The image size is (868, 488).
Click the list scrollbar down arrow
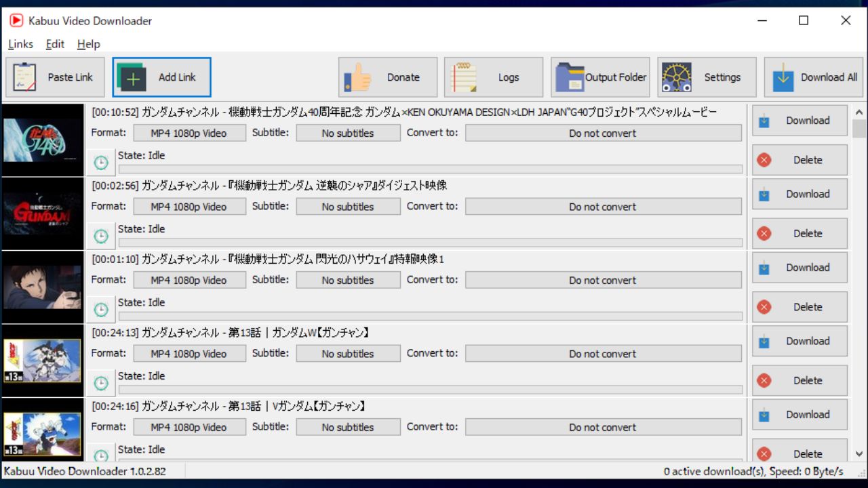click(x=859, y=454)
